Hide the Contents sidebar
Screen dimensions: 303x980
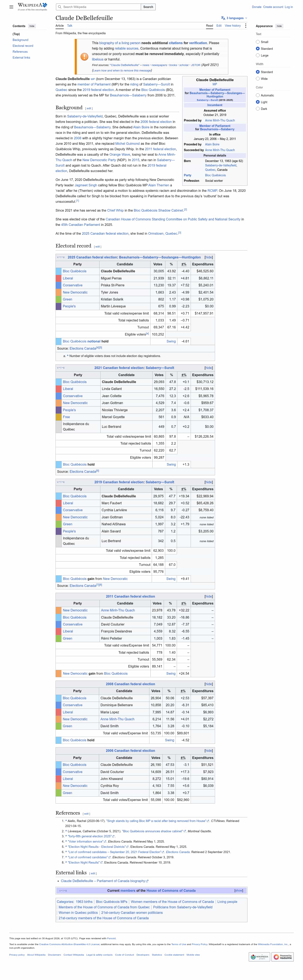tap(32, 26)
